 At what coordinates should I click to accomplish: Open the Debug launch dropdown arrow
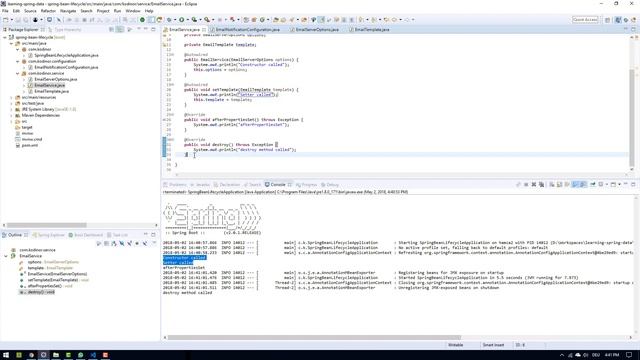175,20
